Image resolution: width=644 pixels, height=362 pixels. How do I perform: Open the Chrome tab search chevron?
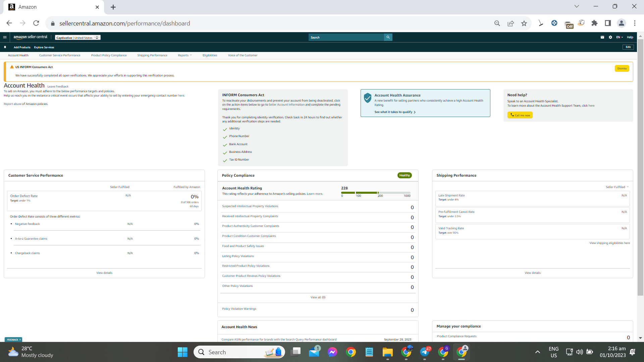[577, 6]
